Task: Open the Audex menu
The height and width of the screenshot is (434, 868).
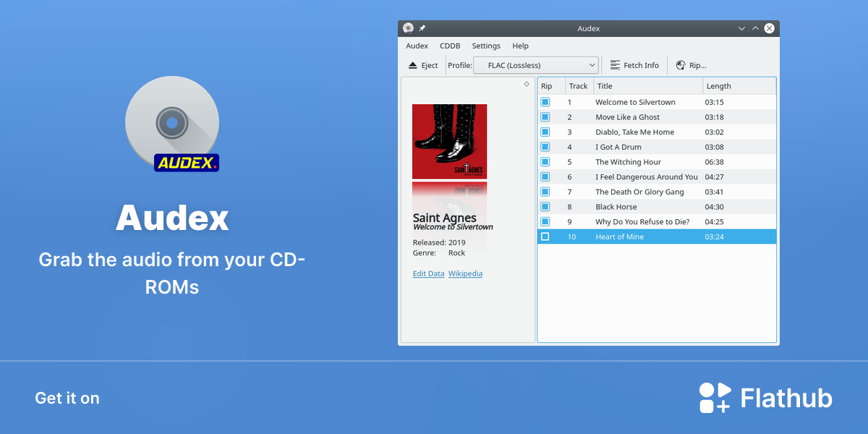Action: click(x=417, y=46)
